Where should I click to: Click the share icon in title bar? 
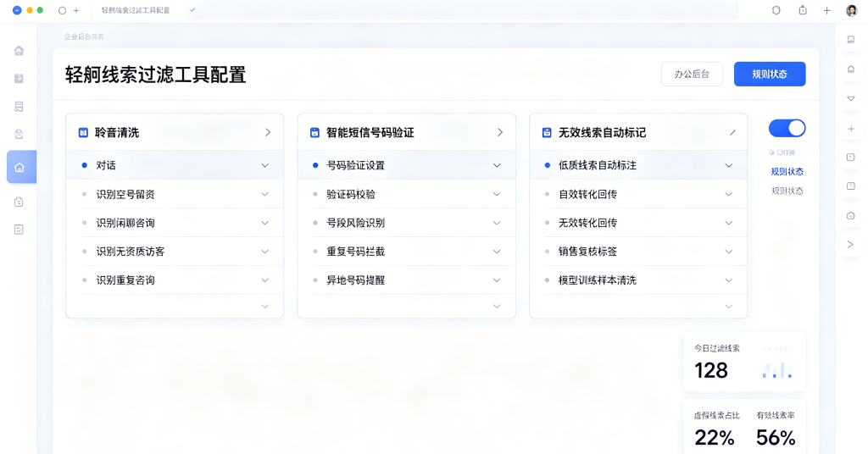tap(803, 10)
